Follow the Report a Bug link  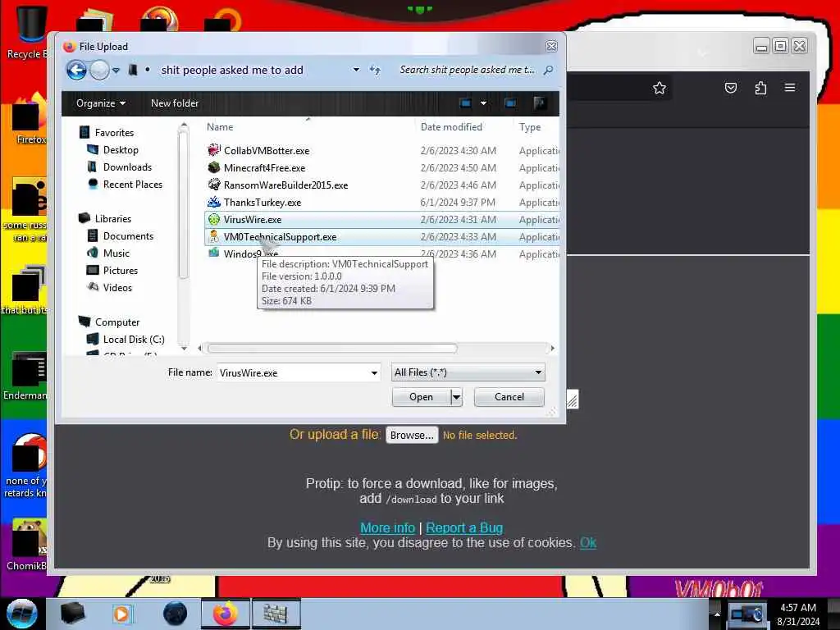464,527
